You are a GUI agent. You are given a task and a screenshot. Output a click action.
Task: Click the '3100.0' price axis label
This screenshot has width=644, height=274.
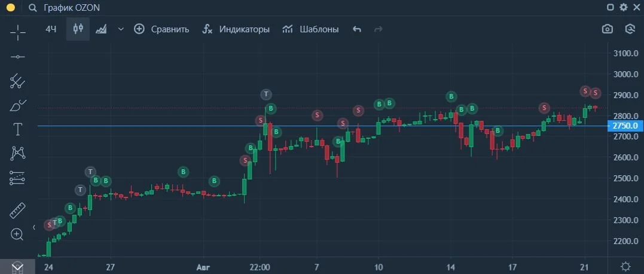(x=625, y=53)
